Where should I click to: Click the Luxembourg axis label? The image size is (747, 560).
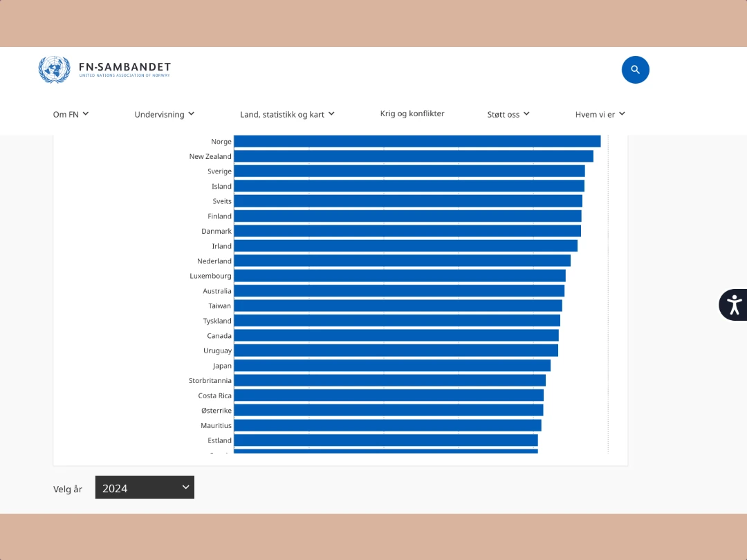[210, 276]
